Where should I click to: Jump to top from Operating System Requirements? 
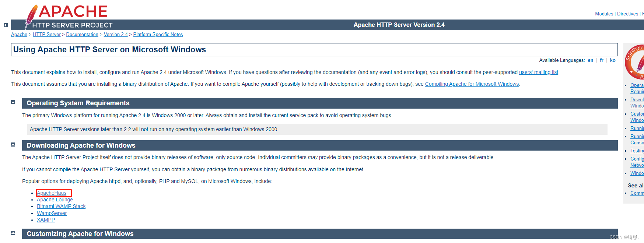(x=13, y=102)
